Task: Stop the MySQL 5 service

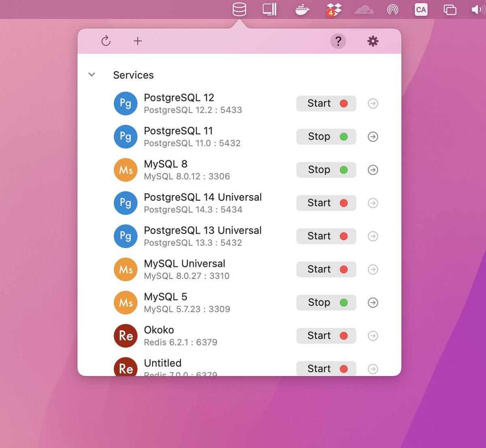Action: (x=326, y=303)
